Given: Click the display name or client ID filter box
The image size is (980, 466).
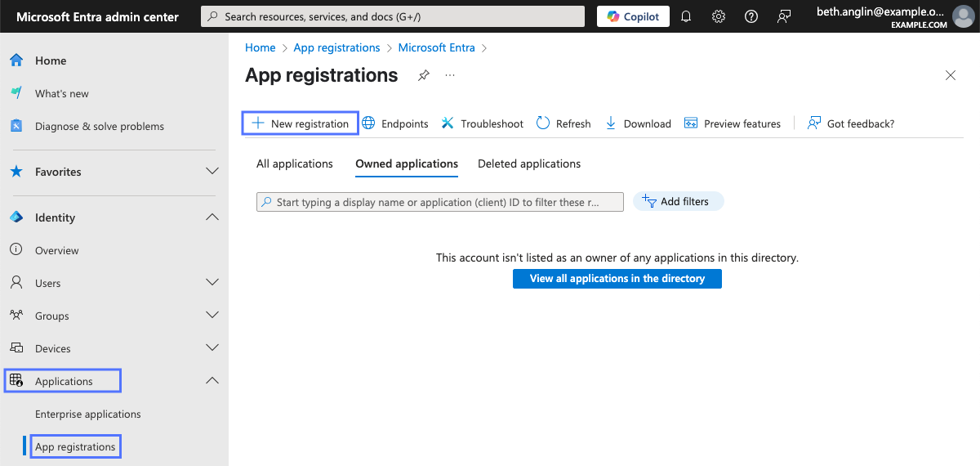Looking at the screenshot, I should [440, 202].
